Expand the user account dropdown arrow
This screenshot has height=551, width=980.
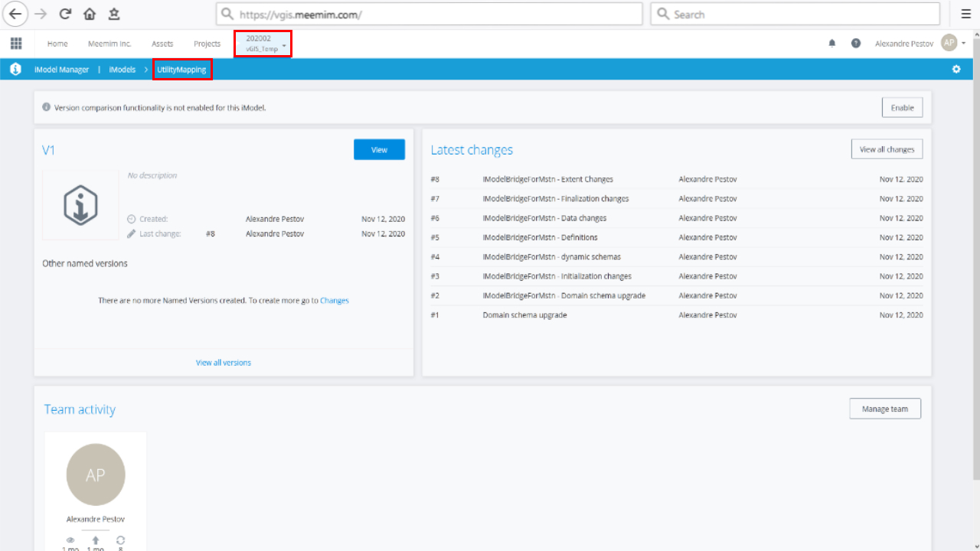point(964,44)
